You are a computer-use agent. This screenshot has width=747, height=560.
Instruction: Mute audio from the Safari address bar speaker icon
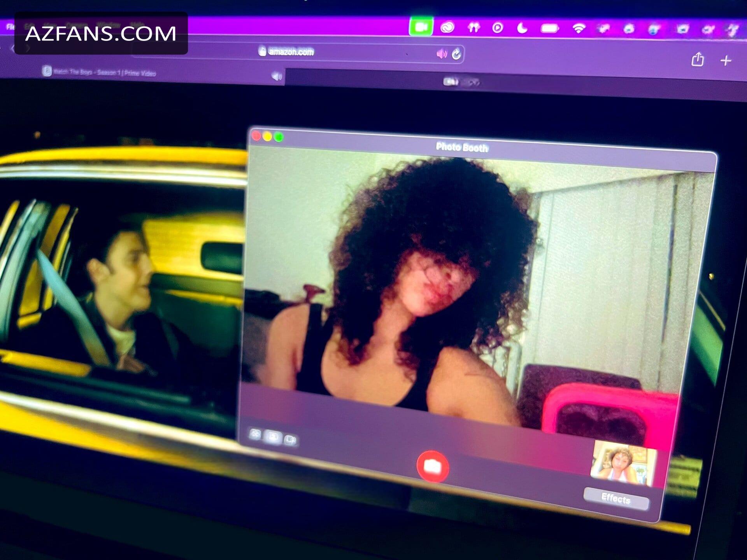[442, 54]
